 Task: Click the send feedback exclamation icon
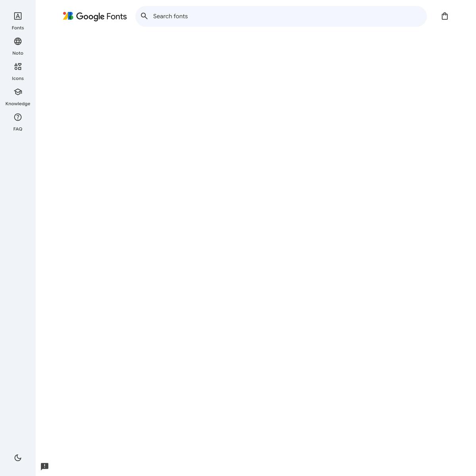tap(45, 466)
